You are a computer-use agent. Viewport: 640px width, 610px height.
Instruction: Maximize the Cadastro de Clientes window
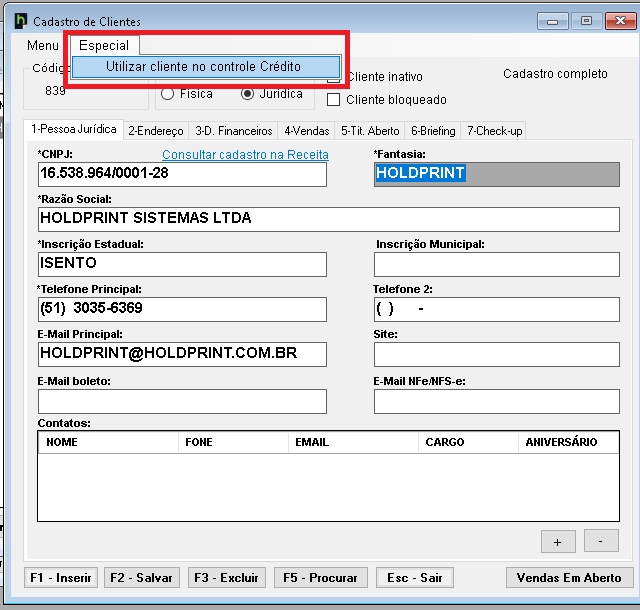click(587, 21)
